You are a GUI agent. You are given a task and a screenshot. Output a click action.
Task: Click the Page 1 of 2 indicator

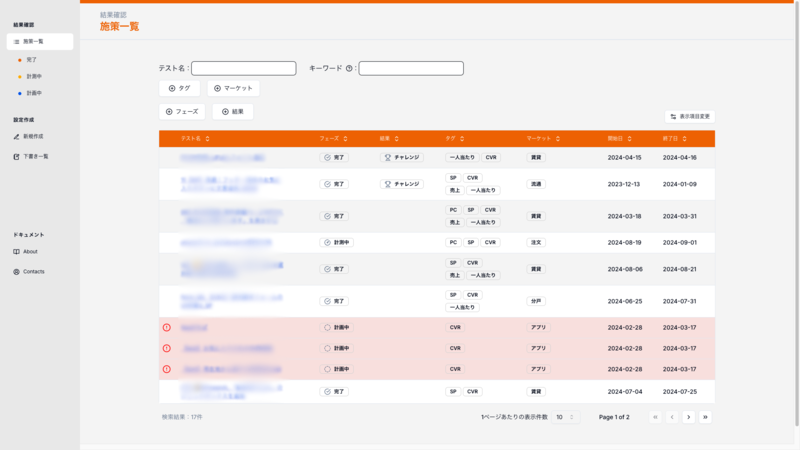614,417
